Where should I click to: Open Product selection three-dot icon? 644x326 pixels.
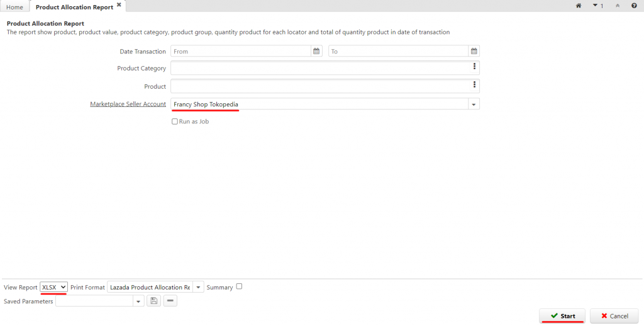pos(474,85)
